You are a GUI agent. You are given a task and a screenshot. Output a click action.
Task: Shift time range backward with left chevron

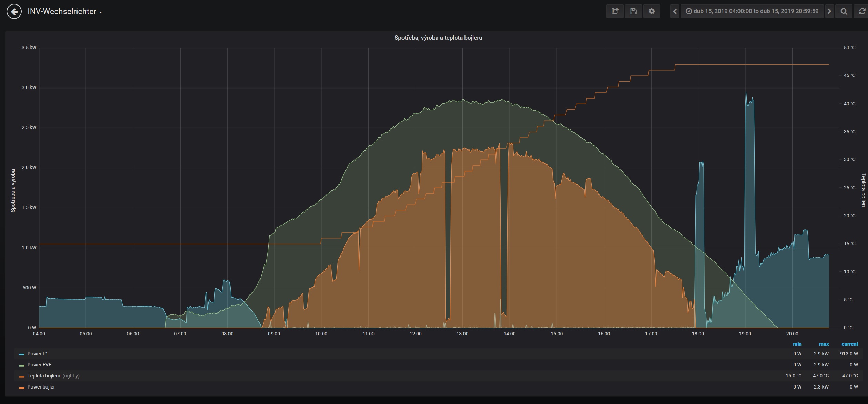675,11
